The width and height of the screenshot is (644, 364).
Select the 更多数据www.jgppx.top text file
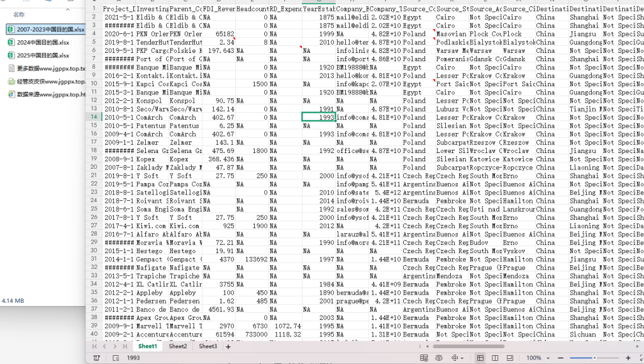pos(47,68)
